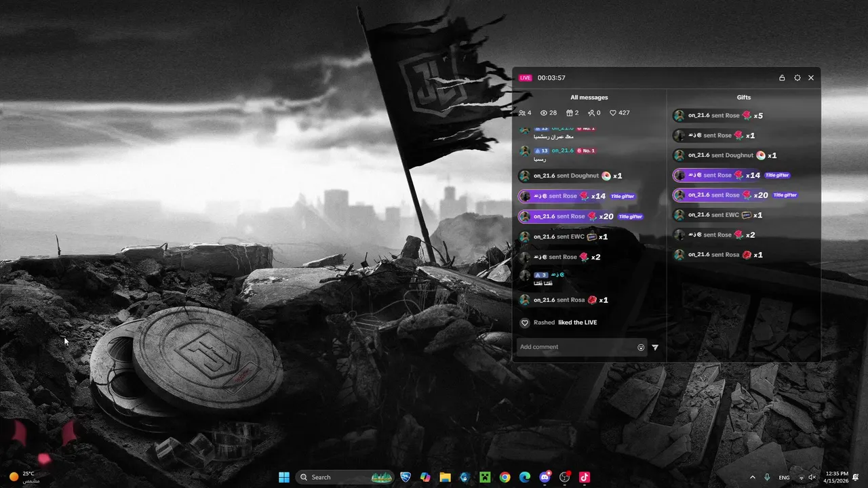Open the emoji picker in comment box
This screenshot has width=868, height=488.
(641, 347)
